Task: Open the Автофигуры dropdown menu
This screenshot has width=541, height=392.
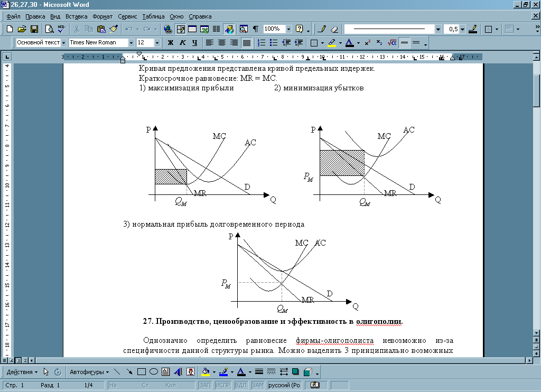Action: (89, 372)
